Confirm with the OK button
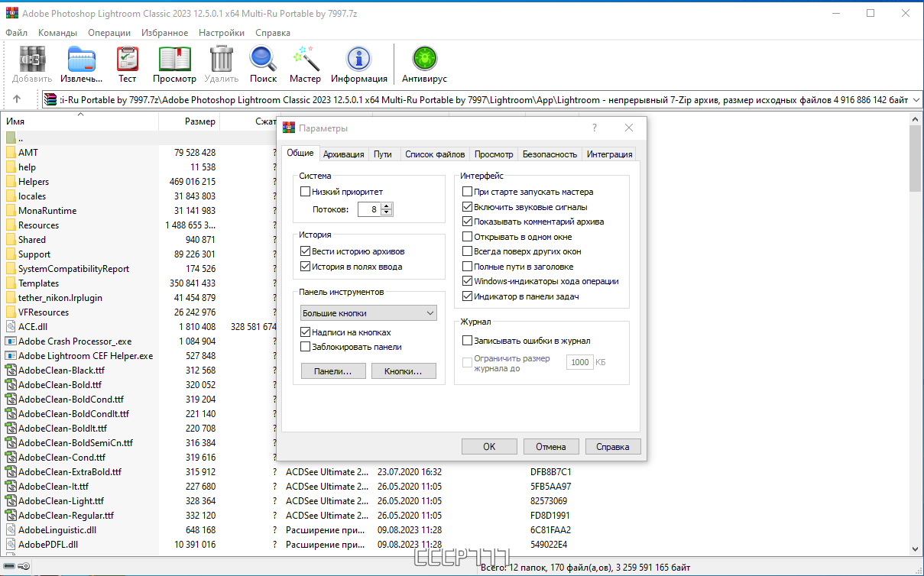The height and width of the screenshot is (576, 924). pyautogui.click(x=489, y=447)
